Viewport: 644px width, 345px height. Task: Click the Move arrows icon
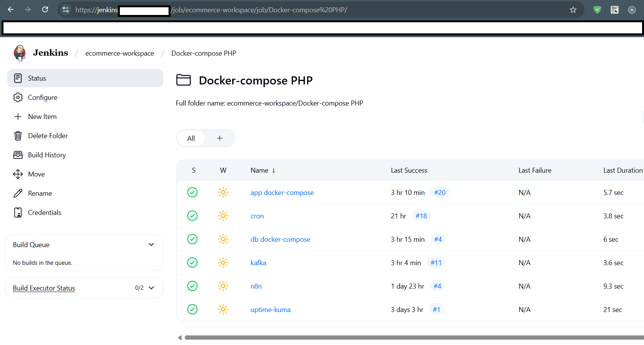[18, 174]
